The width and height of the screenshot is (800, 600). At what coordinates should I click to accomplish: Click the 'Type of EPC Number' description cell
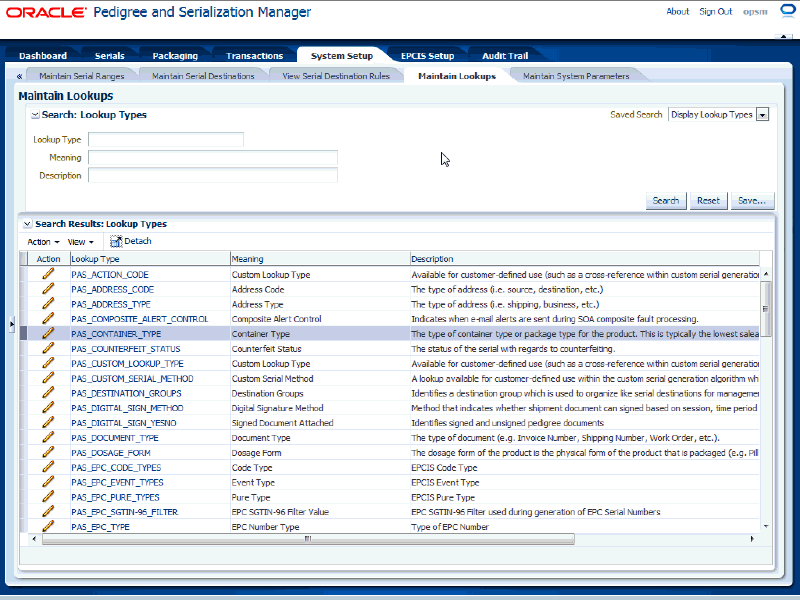[x=585, y=527]
